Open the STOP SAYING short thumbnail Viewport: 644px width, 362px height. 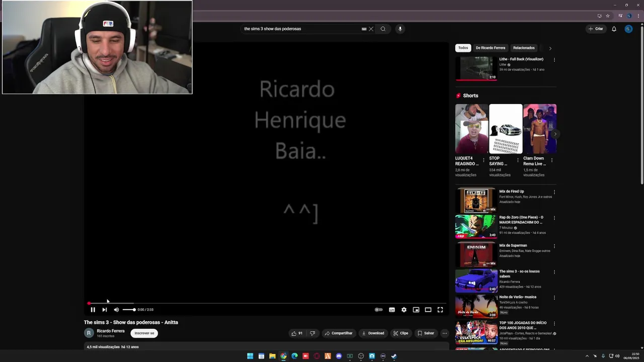[x=506, y=129]
